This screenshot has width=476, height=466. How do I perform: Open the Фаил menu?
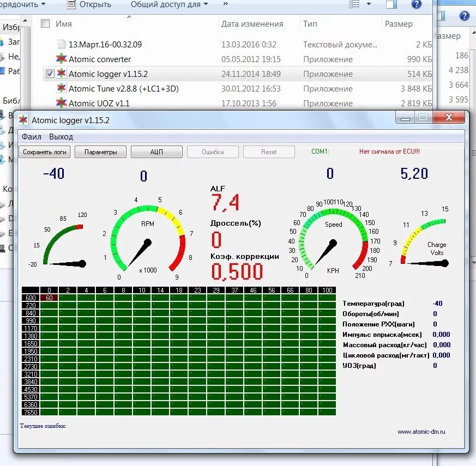tap(31, 137)
